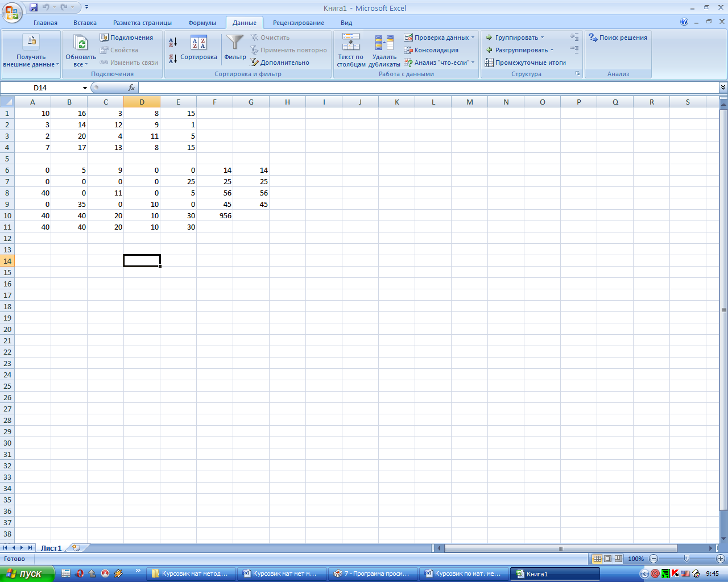Redo the action in the quick access toolbar
Viewport: 728px width, 582px height.
(64, 7)
